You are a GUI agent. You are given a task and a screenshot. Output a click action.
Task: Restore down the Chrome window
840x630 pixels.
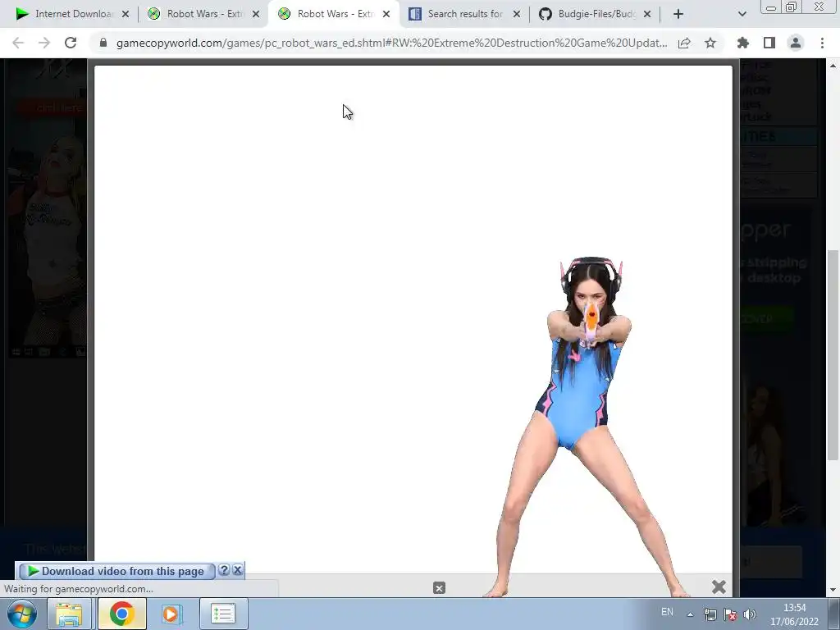[x=791, y=7]
